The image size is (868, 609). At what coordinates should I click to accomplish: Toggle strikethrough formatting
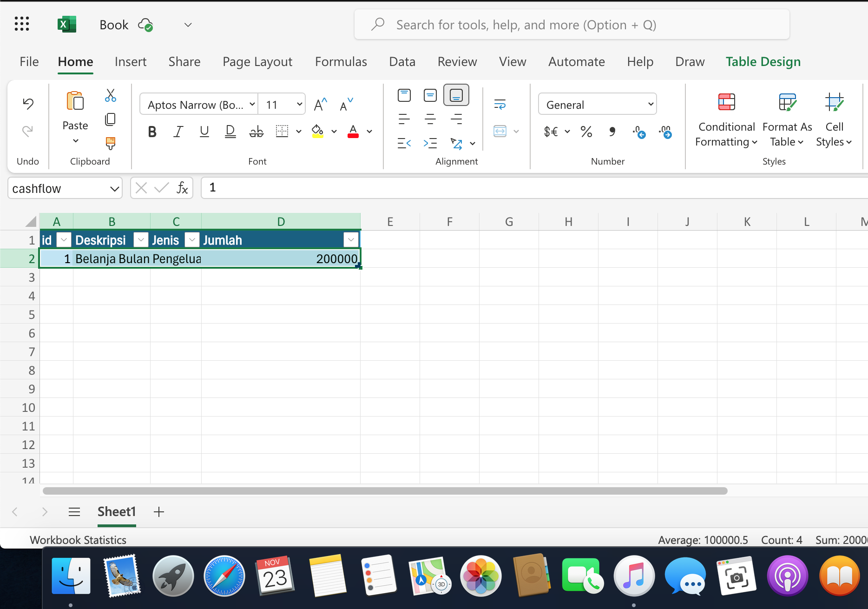pos(256,132)
